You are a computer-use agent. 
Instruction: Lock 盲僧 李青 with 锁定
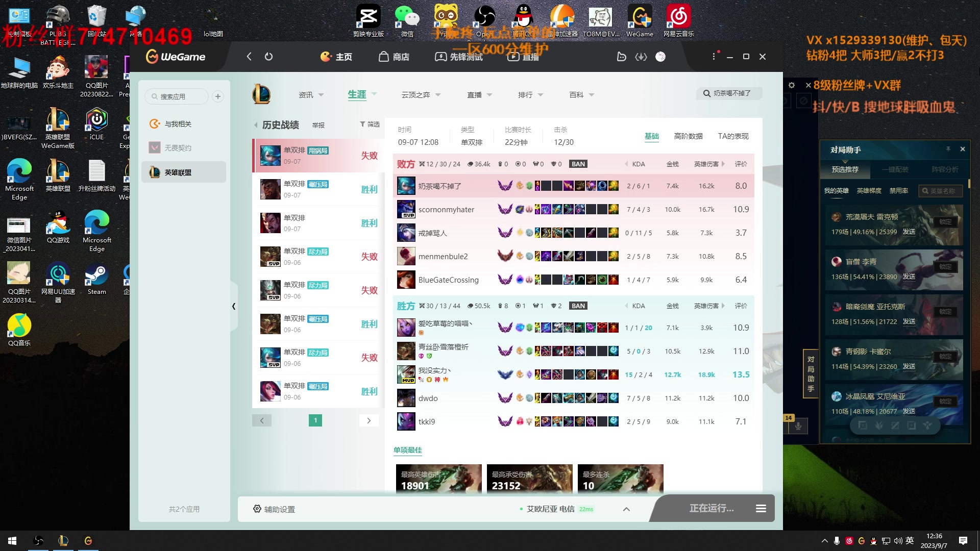point(945,267)
